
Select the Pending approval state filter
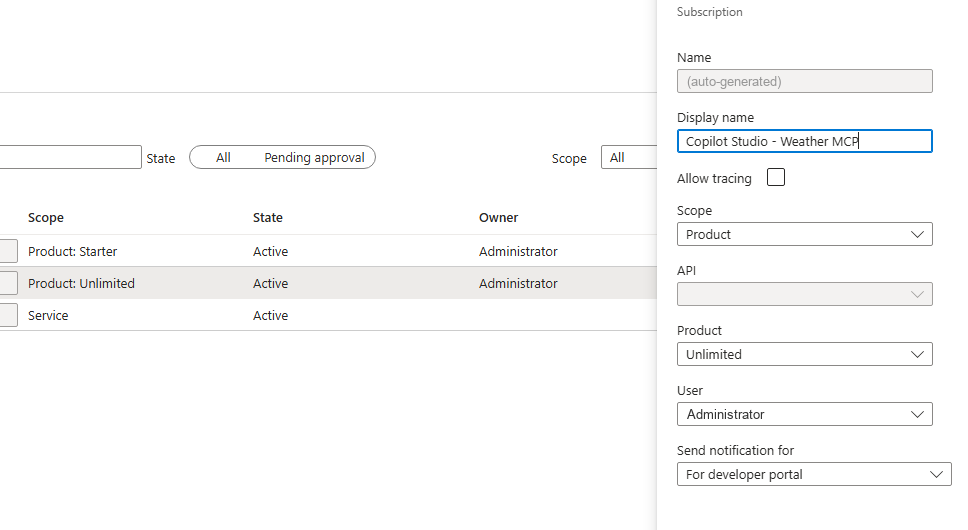click(314, 157)
